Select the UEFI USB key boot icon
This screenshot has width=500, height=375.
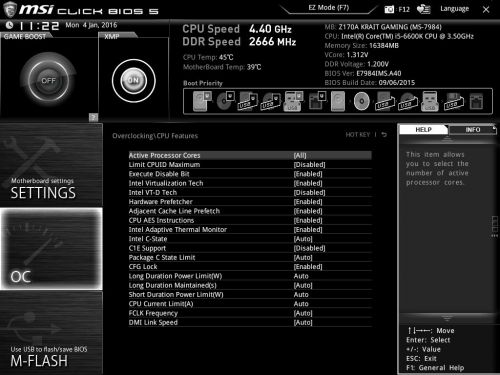(293, 101)
